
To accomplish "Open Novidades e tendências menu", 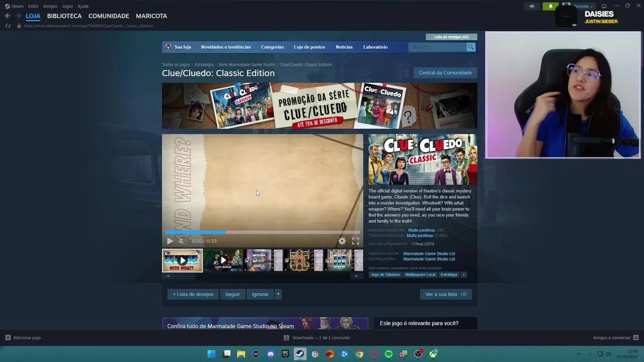I will point(226,47).
